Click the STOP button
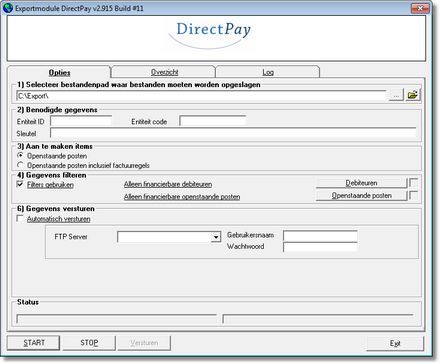The image size is (440, 364). pyautogui.click(x=89, y=343)
